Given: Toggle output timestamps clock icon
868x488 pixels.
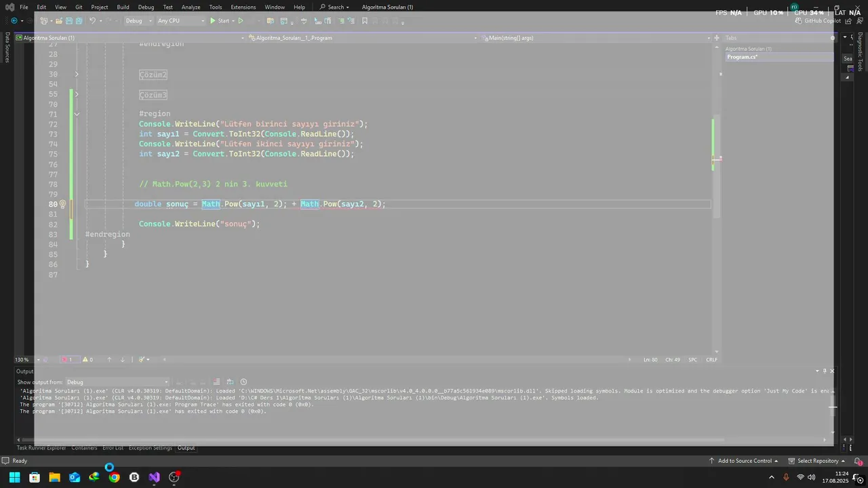Looking at the screenshot, I should [x=244, y=382].
